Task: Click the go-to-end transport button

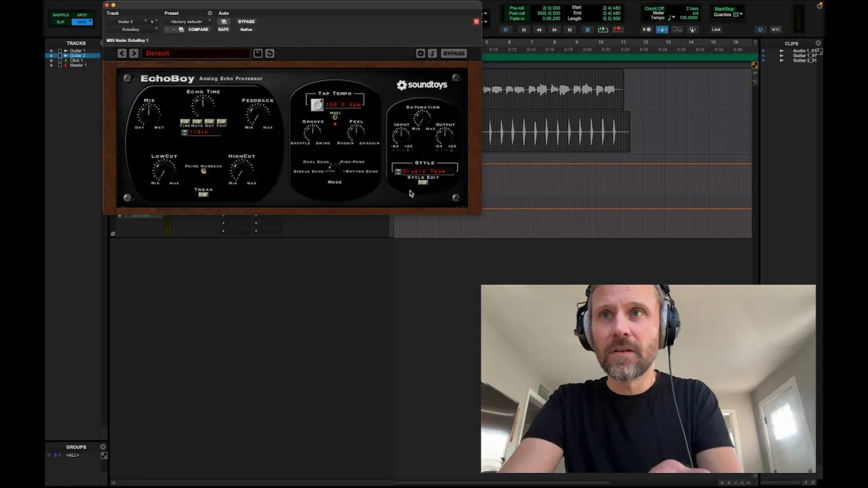Action: pos(570,29)
